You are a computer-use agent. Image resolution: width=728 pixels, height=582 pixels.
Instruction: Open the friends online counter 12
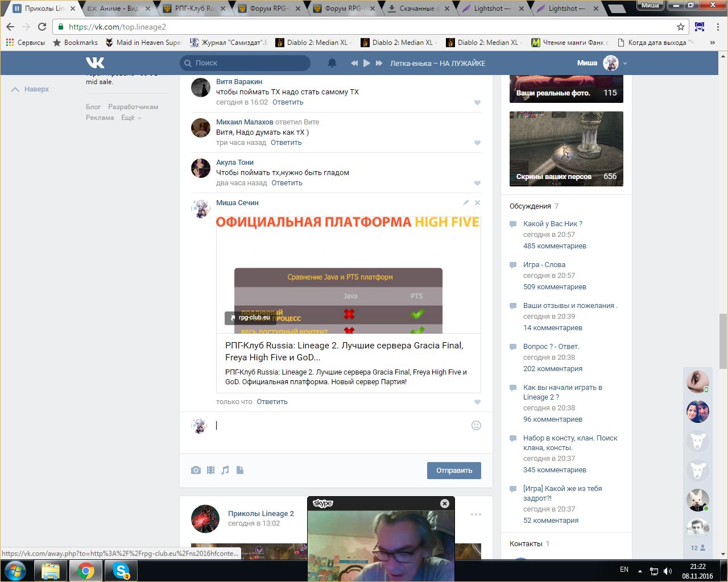click(x=698, y=548)
